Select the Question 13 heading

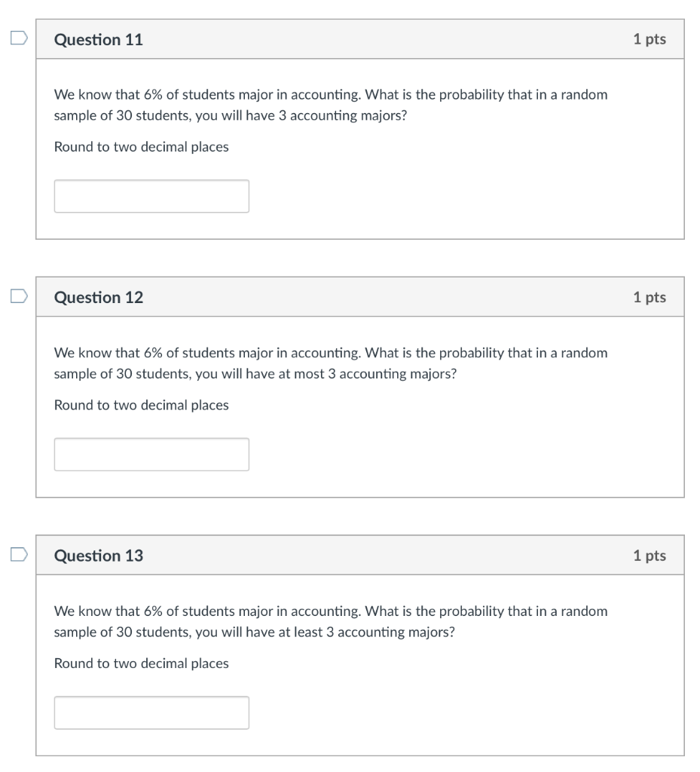pyautogui.click(x=99, y=556)
